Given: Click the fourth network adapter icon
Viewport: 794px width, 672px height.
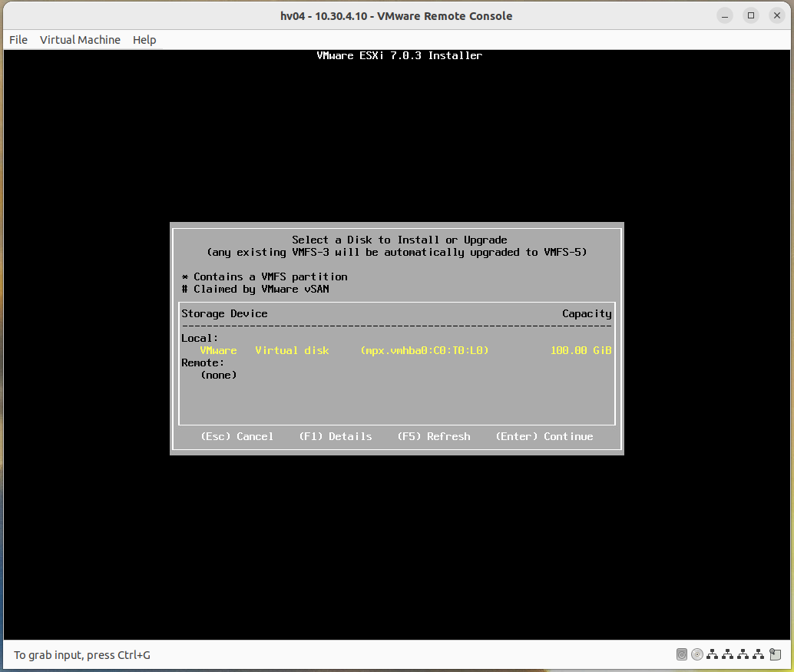Looking at the screenshot, I should click(x=759, y=654).
